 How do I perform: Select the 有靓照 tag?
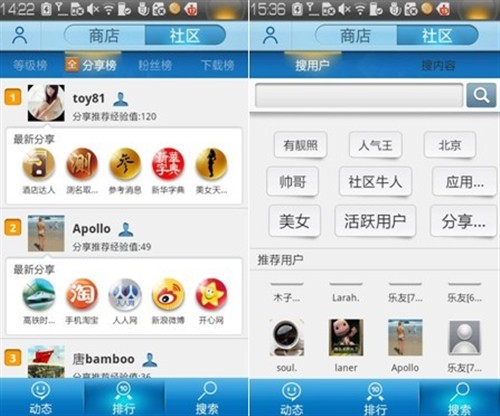300,145
